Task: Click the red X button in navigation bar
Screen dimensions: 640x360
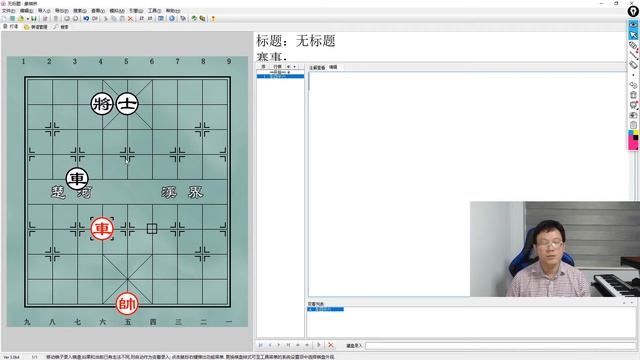Action: [331, 345]
